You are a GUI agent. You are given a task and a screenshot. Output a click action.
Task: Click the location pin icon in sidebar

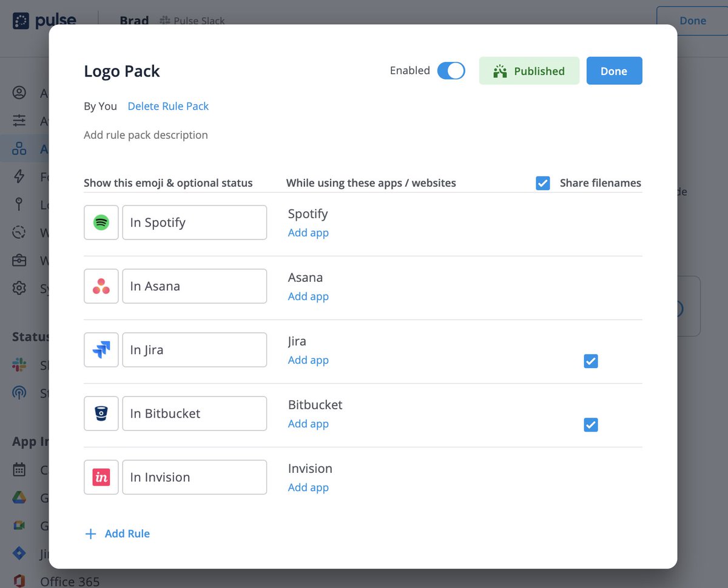[19, 204]
